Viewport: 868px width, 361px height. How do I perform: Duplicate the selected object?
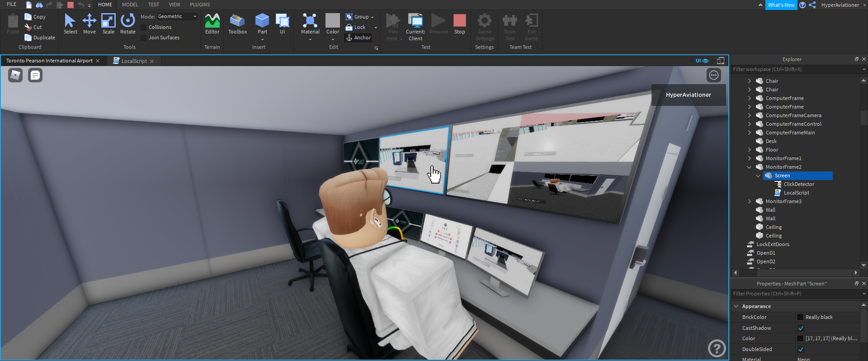point(40,38)
